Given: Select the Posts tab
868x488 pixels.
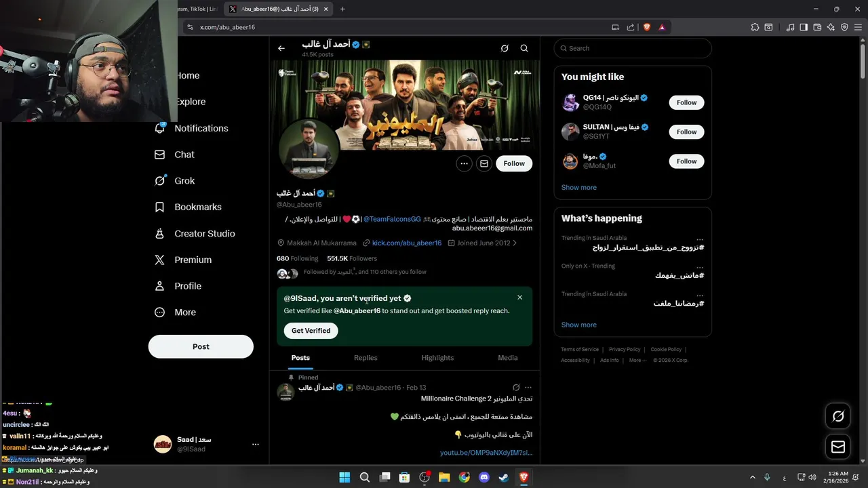Looking at the screenshot, I should coord(300,358).
